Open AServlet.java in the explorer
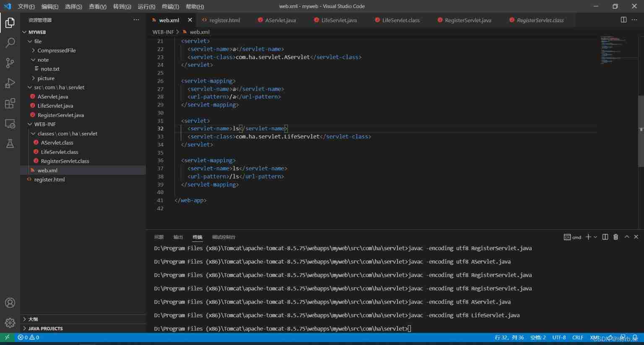Screen dimensions: 644x345 click(53, 97)
